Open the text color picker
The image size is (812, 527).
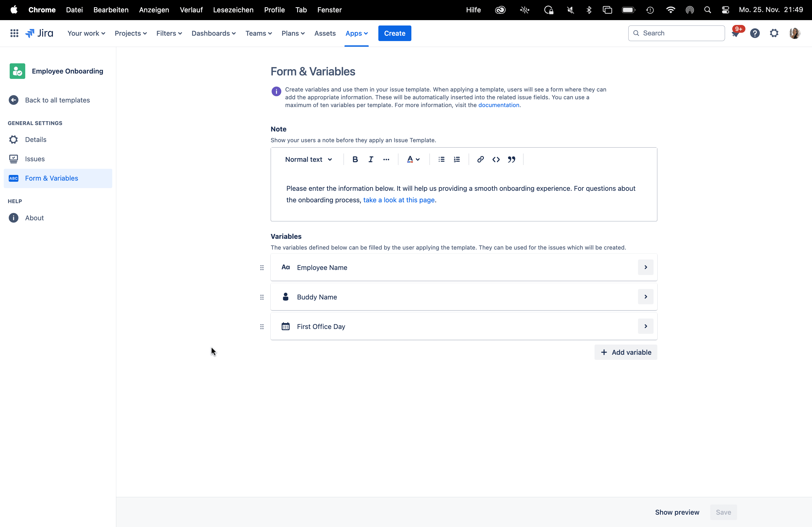click(413, 159)
